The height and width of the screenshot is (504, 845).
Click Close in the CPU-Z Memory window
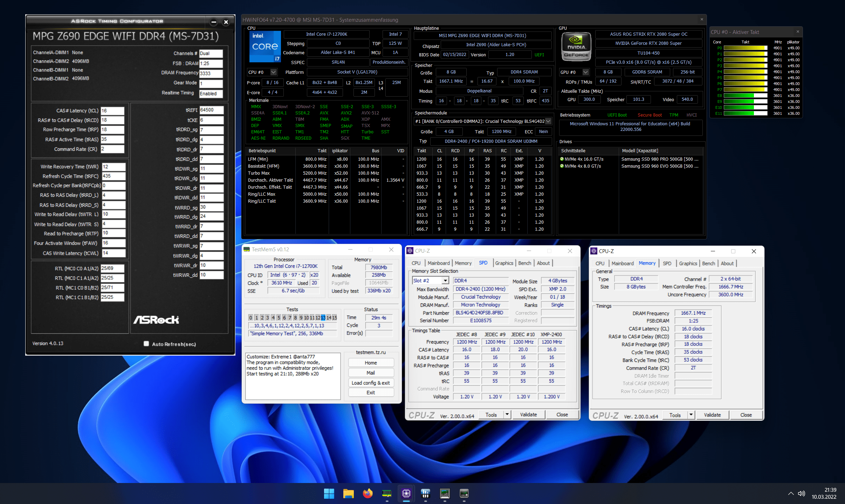(746, 415)
